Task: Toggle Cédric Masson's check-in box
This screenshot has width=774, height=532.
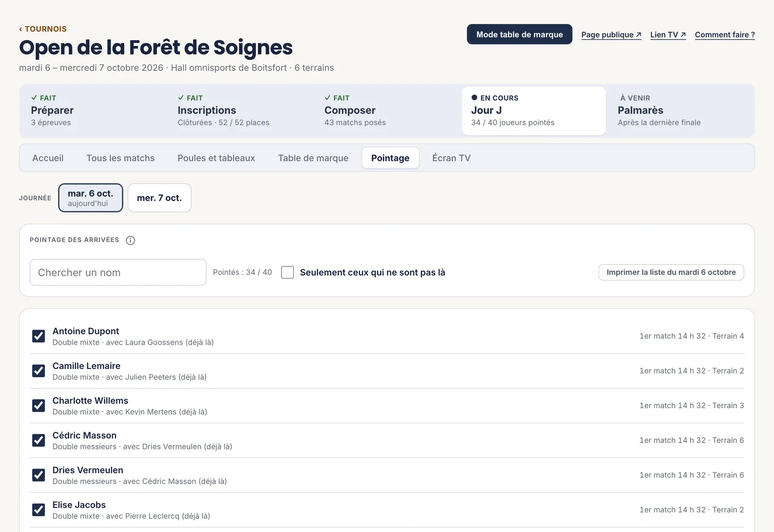Action: (x=39, y=441)
